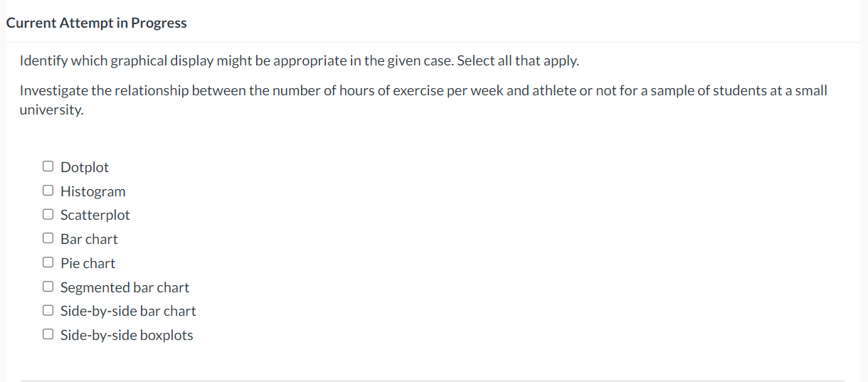Click the Current Attempt in Progress heading
This screenshot has height=382, width=868.
97,23
